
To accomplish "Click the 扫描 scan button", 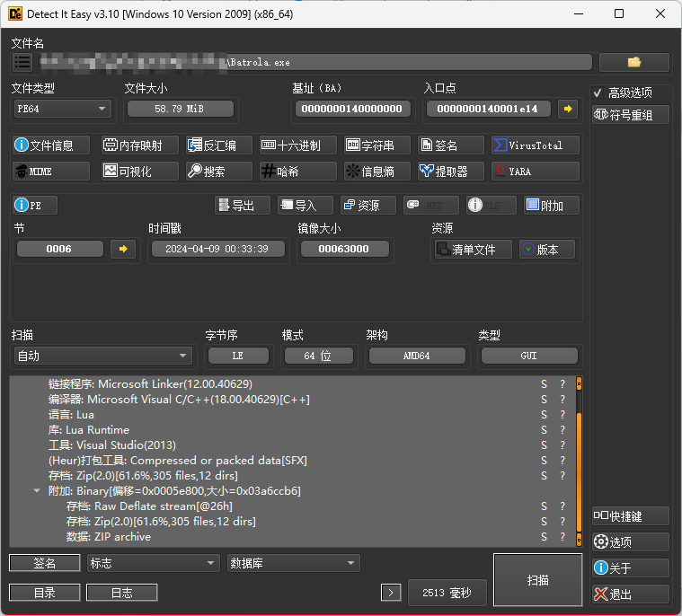I will coord(537,580).
